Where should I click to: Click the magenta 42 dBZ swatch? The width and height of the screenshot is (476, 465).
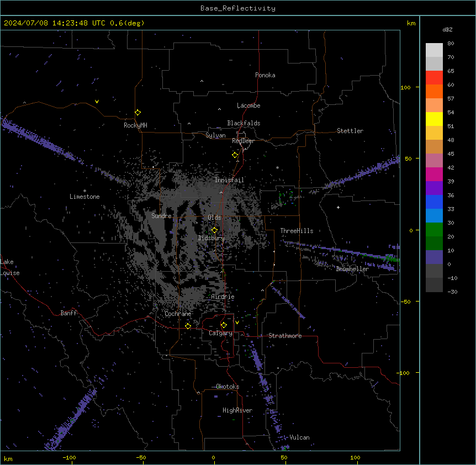[434, 174]
